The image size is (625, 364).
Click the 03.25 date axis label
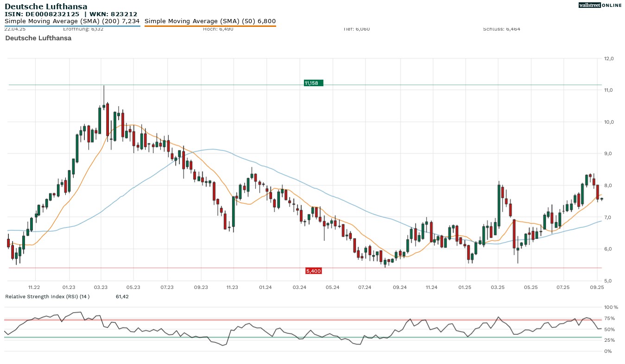[498, 287]
